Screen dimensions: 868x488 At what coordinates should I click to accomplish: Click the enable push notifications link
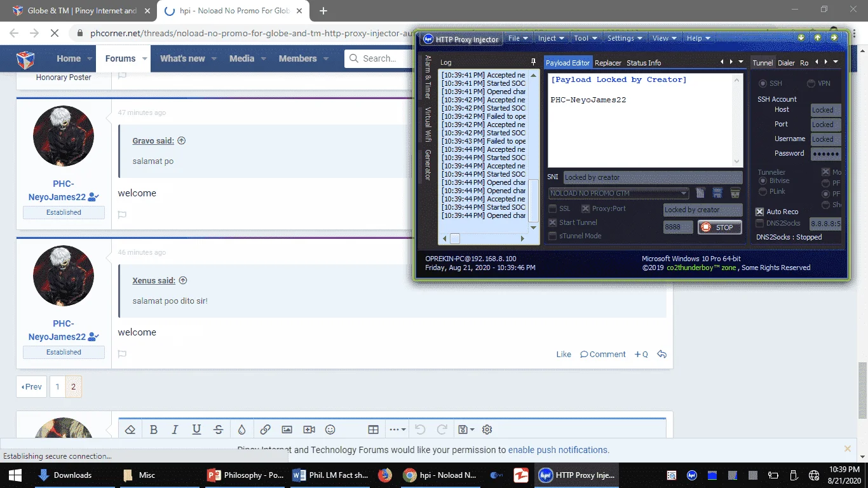pyautogui.click(x=557, y=450)
